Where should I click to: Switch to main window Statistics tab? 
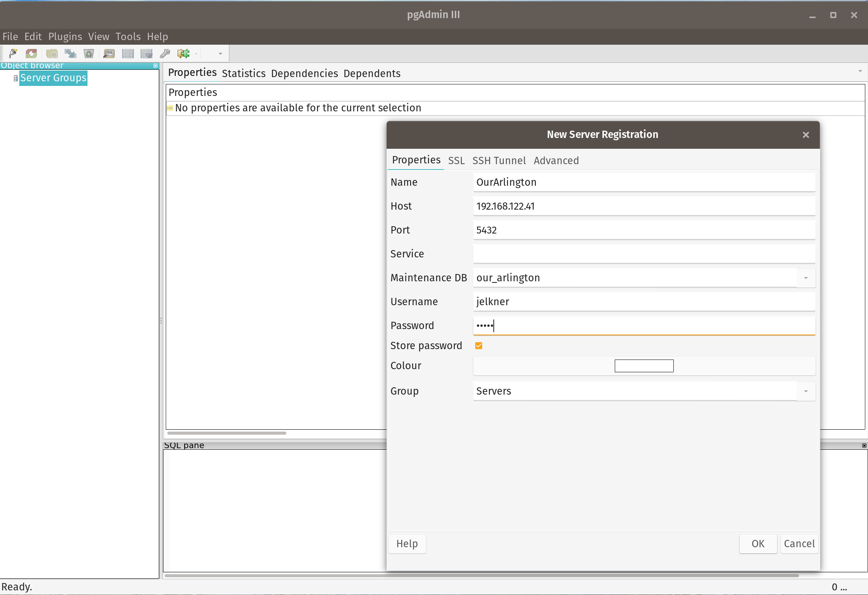click(x=244, y=73)
